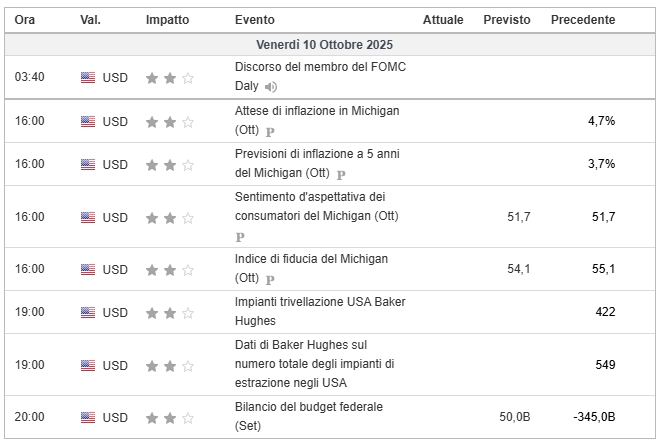This screenshot has height=446, width=660.
Task: Open the Impianti trivellazione USA Baker Hughes event
Action: click(x=320, y=302)
